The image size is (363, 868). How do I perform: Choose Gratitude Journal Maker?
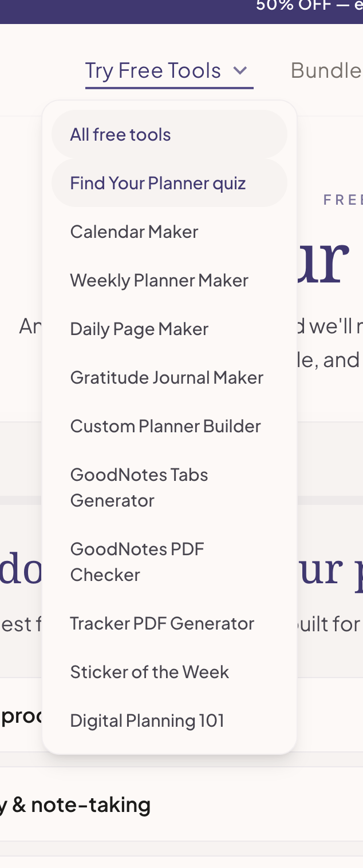(166, 377)
